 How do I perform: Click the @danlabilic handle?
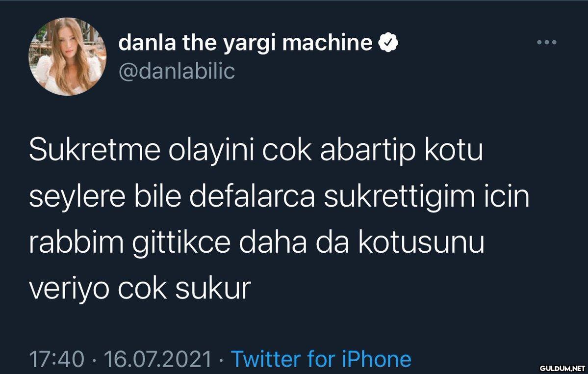pyautogui.click(x=177, y=71)
